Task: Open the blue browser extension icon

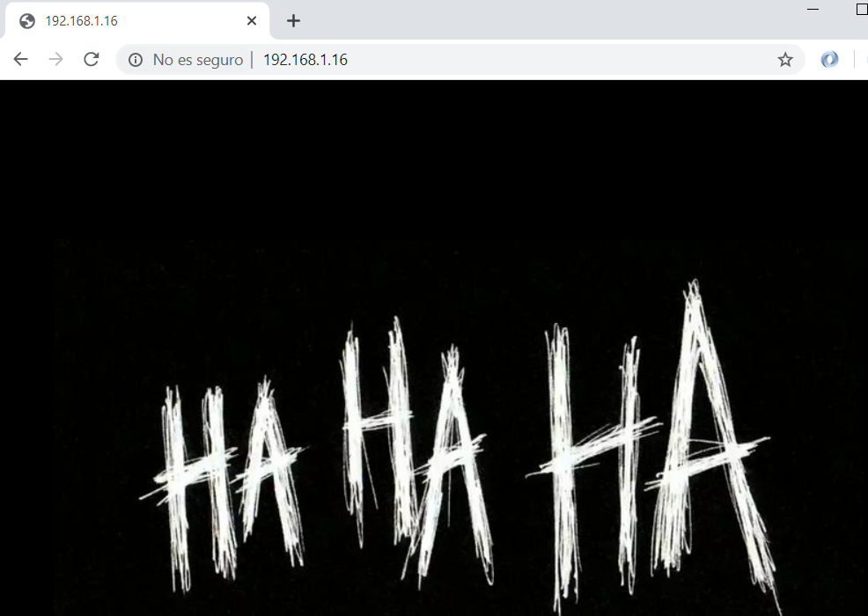Action: click(829, 59)
